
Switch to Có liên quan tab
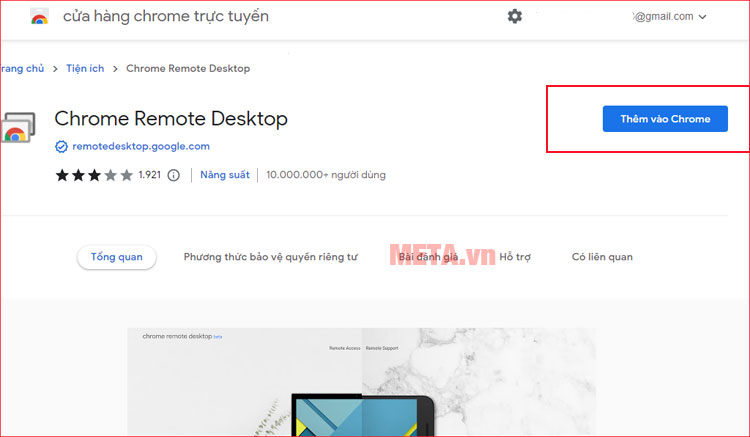[602, 257]
